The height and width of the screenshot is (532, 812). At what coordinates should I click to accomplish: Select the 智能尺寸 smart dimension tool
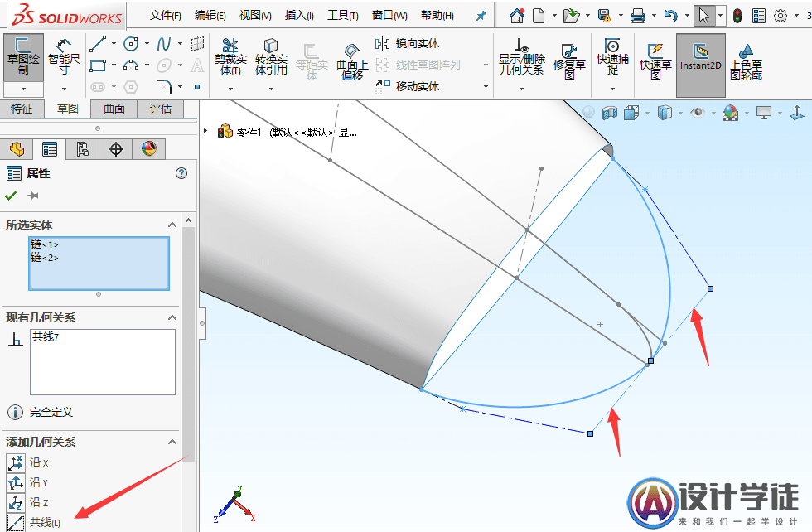pos(64,57)
